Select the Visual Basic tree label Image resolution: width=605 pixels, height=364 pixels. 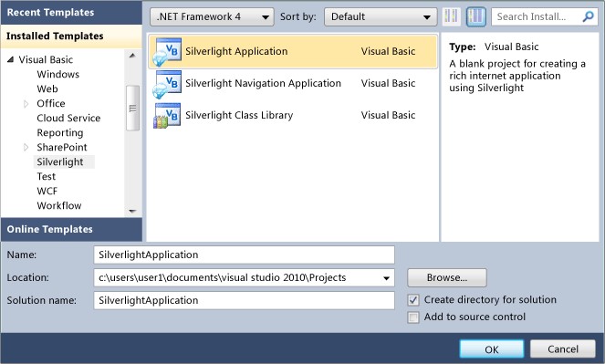click(x=46, y=60)
